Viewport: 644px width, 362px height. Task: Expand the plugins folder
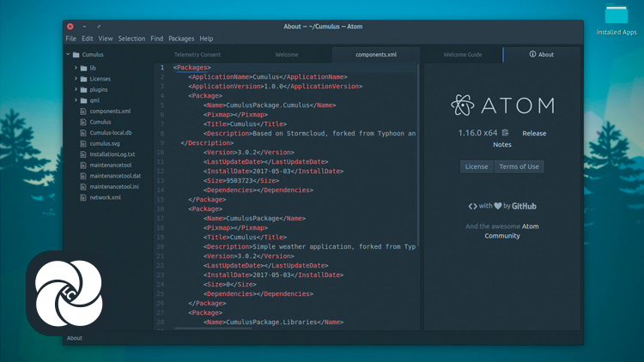pos(76,89)
